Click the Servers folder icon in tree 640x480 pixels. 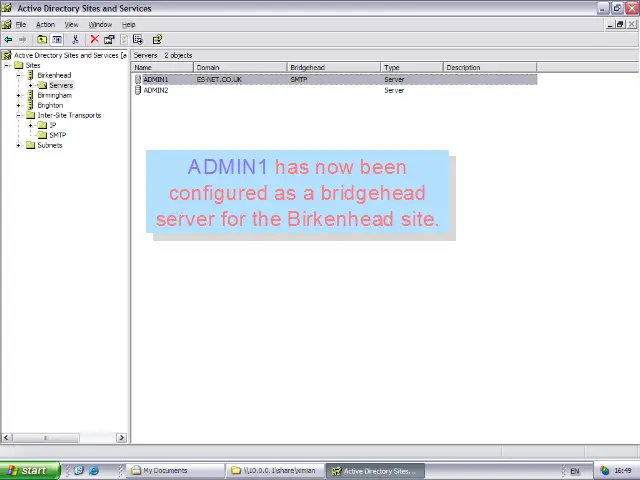[42, 85]
